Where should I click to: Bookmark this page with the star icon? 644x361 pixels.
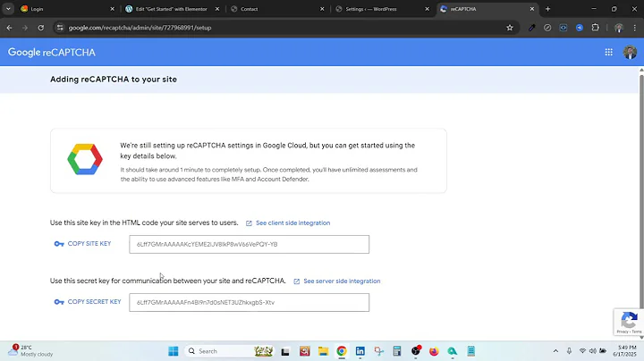510,28
